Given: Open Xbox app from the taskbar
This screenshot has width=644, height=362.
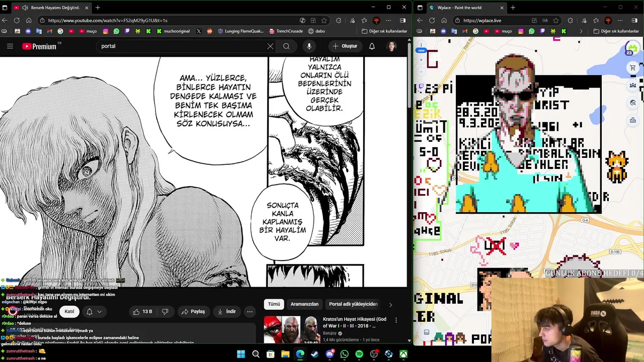Looking at the screenshot, I should 404,354.
